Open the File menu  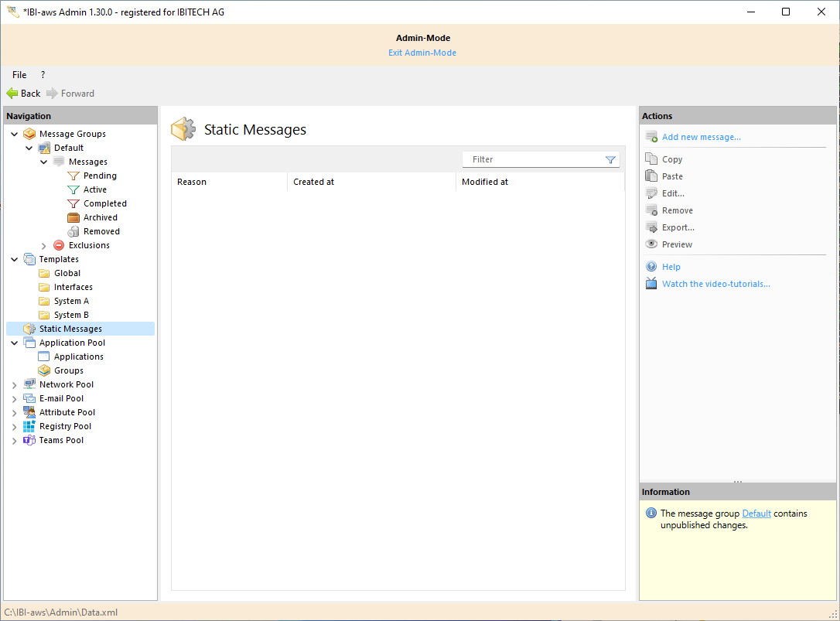coord(19,75)
